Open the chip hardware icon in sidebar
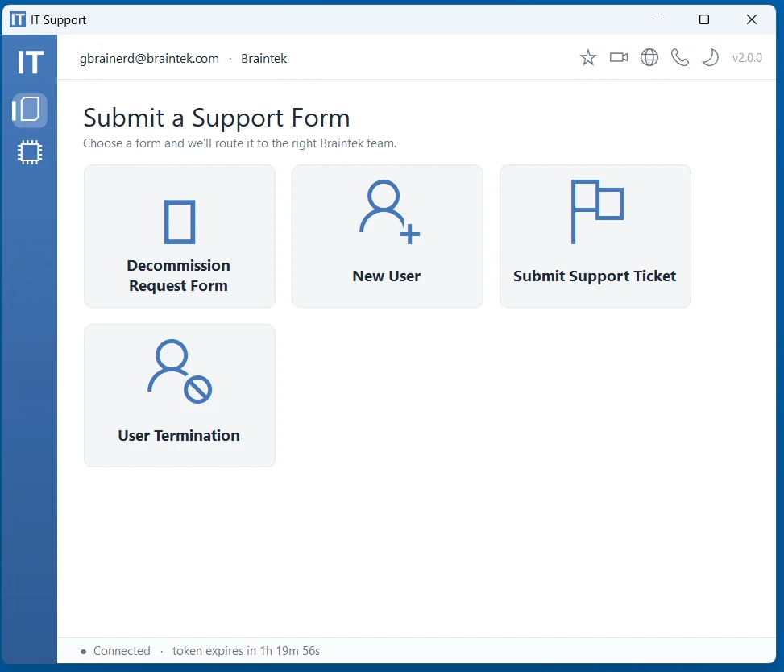Screen dimensions: 784x672 tap(30, 152)
